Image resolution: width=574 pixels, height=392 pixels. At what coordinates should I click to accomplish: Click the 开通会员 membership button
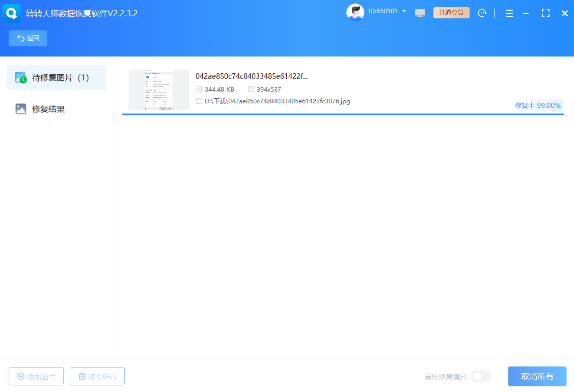(x=451, y=13)
